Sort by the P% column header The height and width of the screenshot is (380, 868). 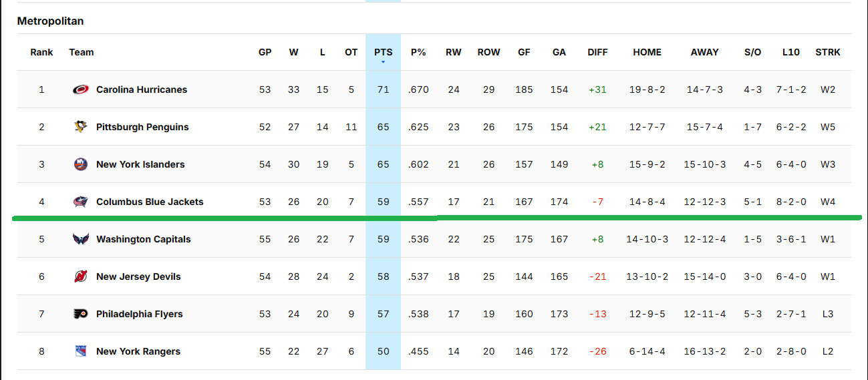[418, 52]
